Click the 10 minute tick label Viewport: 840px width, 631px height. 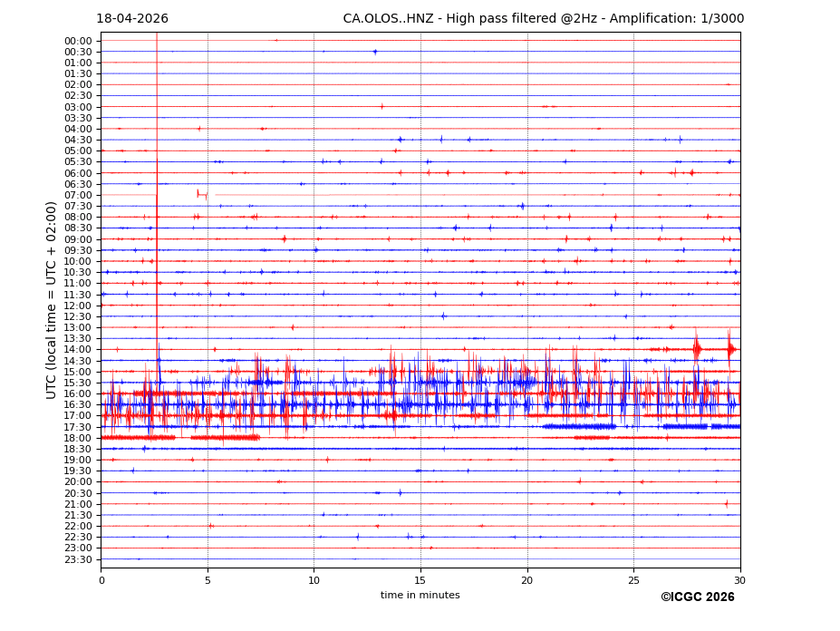[314, 579]
